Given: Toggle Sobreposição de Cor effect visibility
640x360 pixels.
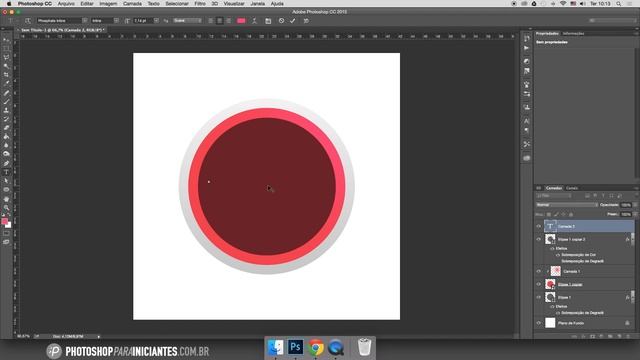Looking at the screenshot, I should 558,255.
